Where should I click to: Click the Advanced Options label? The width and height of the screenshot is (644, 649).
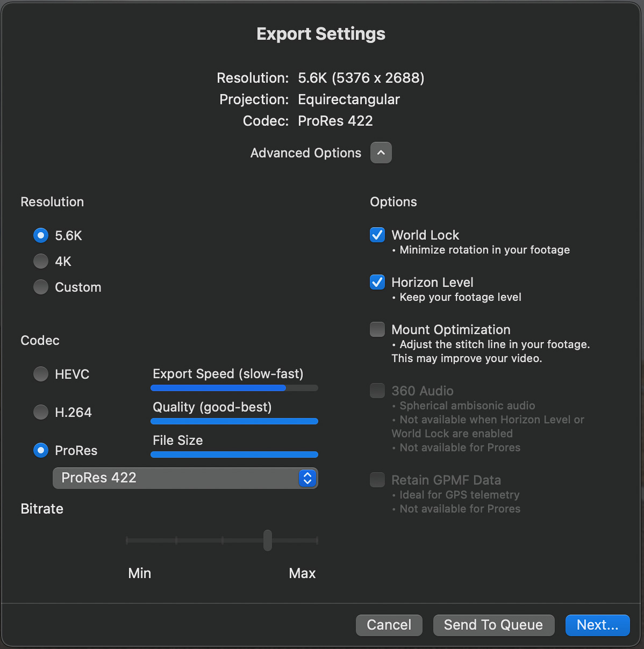(305, 153)
